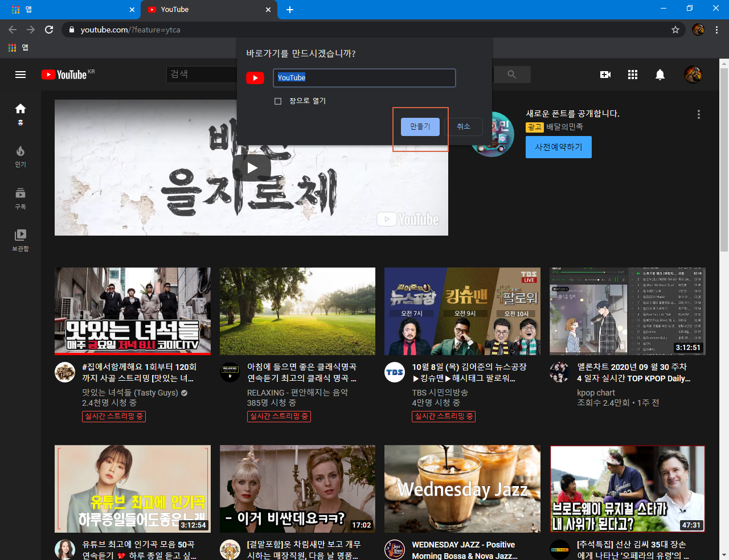The image size is (729, 560).
Task: Click the shortcut name field containing YouTube
Action: pyautogui.click(x=364, y=78)
